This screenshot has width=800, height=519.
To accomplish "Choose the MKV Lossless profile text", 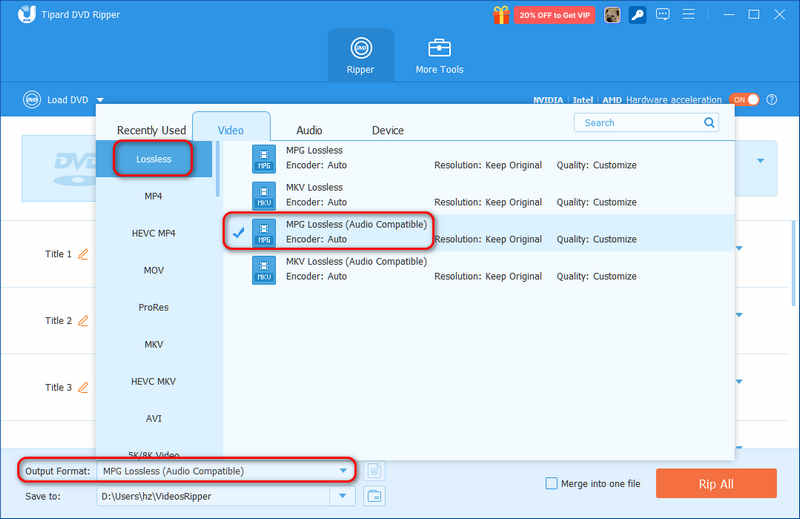I will tap(314, 187).
